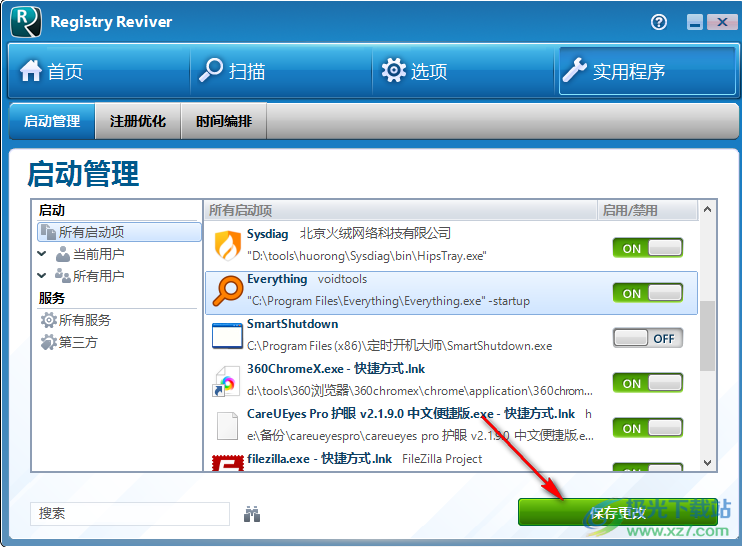Go to the 首页 home tab
Viewport: 742px width, 547px height.
[x=99, y=71]
